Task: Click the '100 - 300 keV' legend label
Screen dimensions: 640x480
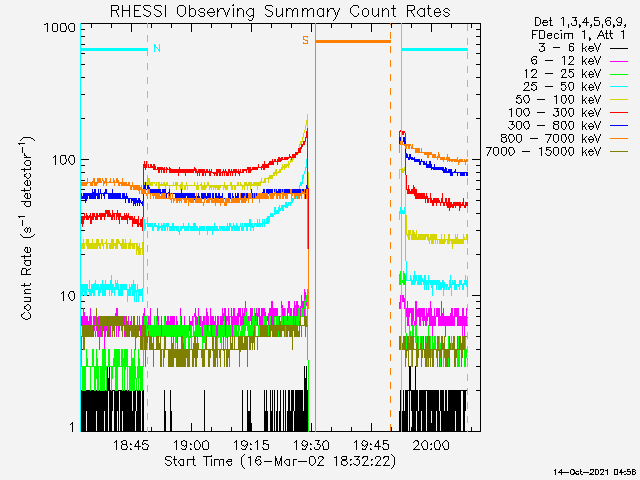Action: [x=555, y=113]
